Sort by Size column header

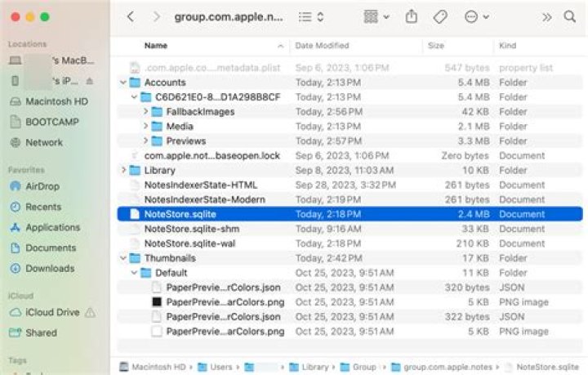click(436, 46)
